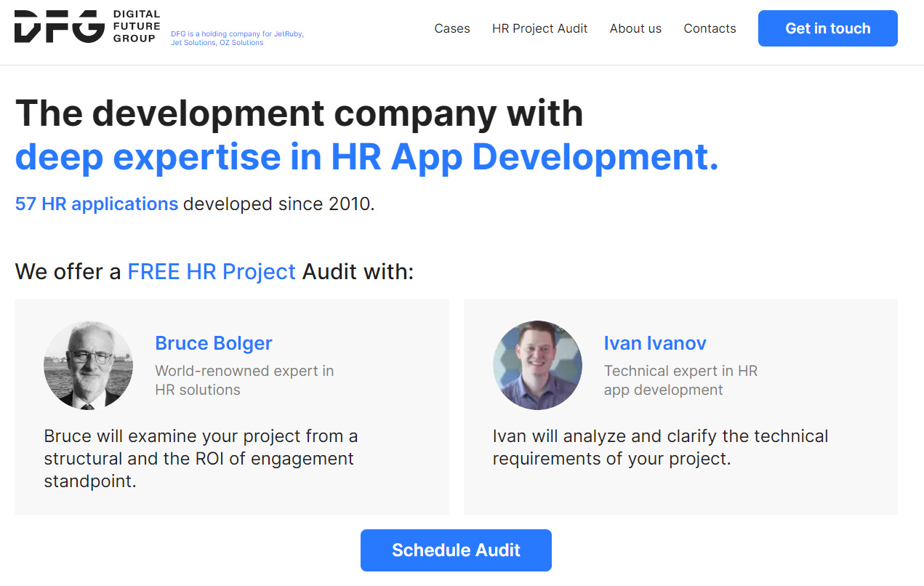Click 'Technical expert in HR app development' subtitle
Image resolution: width=924 pixels, height=586 pixels.
pos(680,380)
